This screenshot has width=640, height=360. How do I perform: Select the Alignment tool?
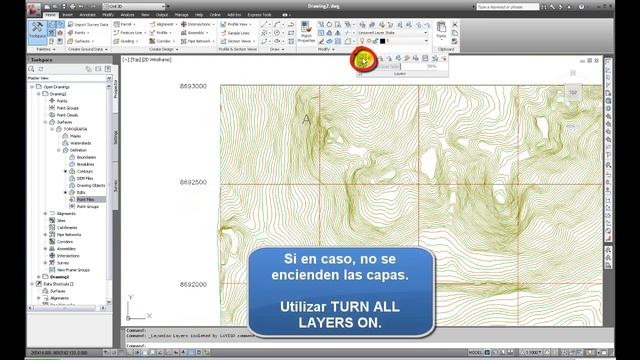163,24
